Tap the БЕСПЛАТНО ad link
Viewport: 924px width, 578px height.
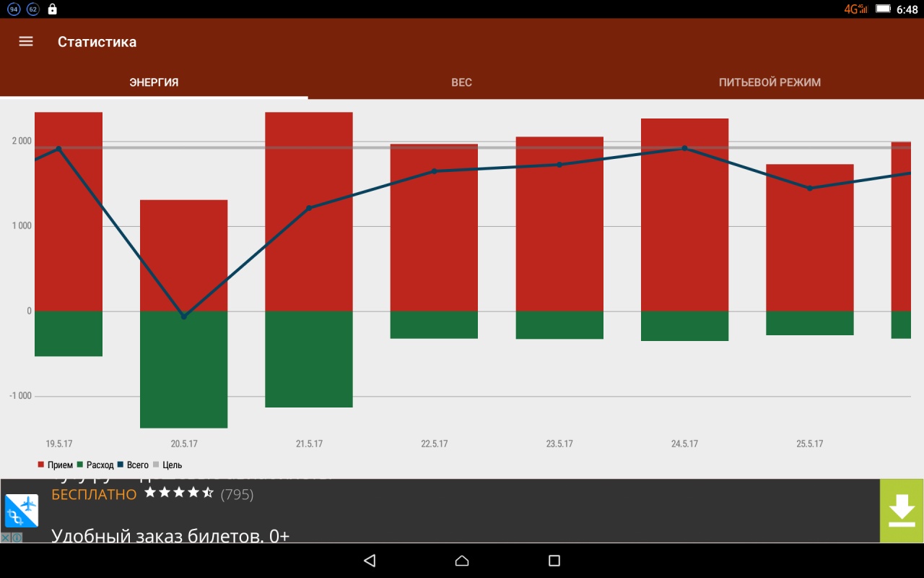94,494
